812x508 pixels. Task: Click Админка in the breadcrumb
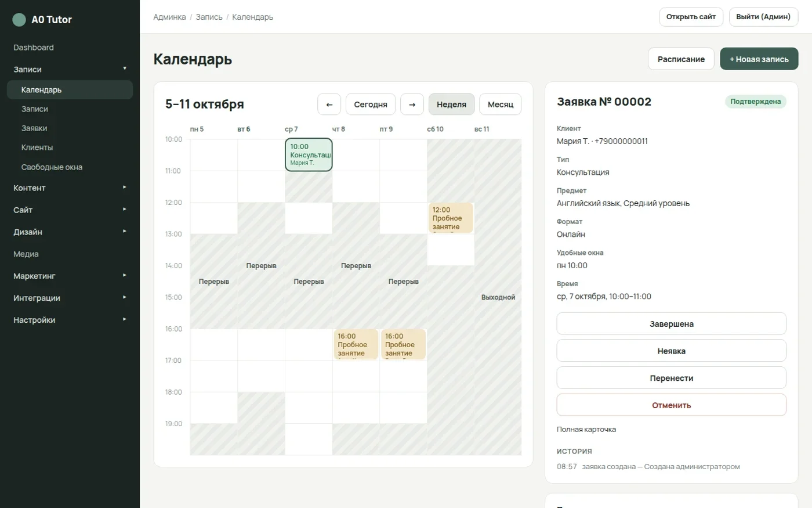pyautogui.click(x=169, y=17)
